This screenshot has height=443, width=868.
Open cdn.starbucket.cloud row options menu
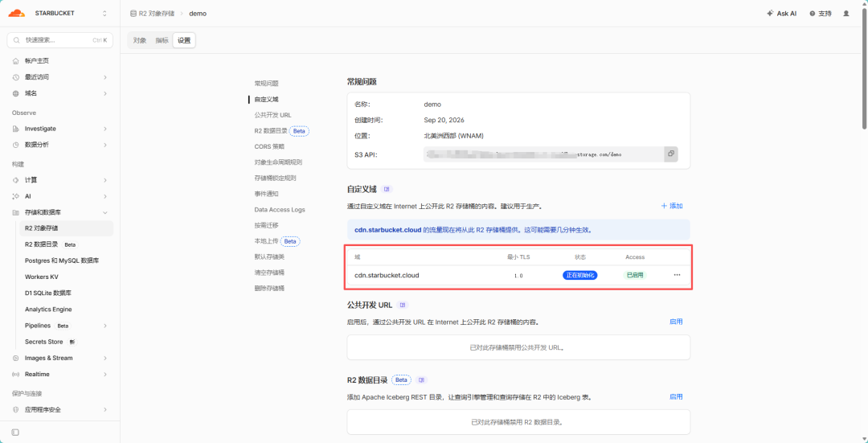click(x=677, y=275)
